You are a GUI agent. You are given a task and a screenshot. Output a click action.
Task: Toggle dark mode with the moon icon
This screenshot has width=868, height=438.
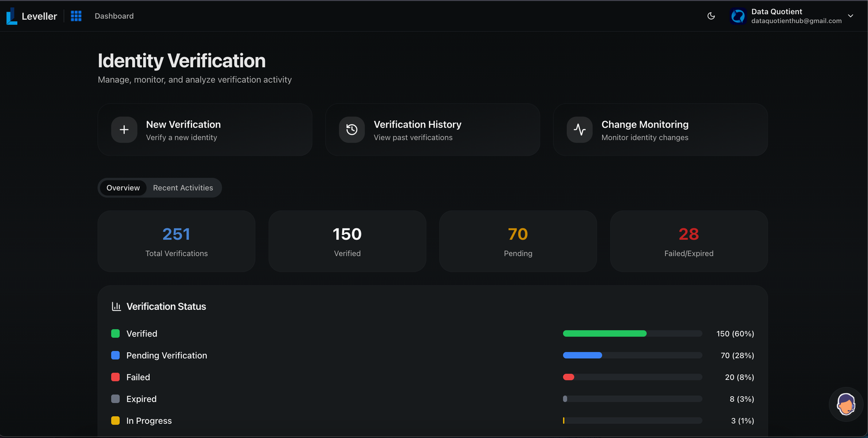711,16
